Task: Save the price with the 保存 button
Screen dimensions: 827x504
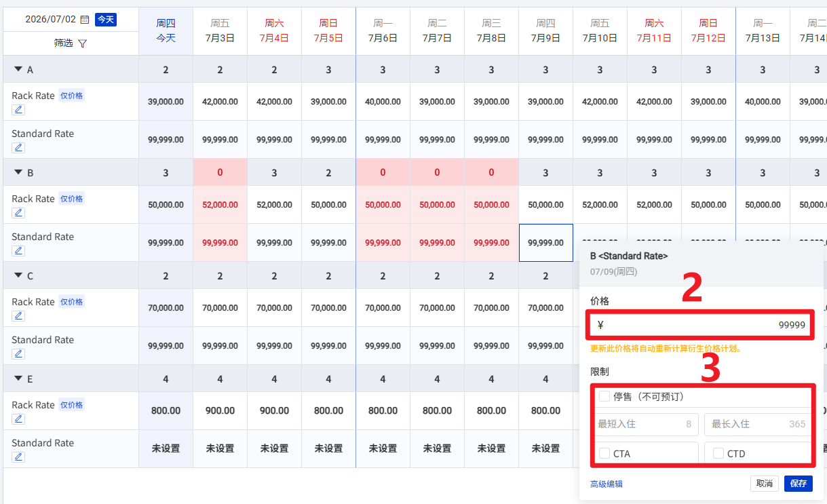Action: [x=799, y=484]
